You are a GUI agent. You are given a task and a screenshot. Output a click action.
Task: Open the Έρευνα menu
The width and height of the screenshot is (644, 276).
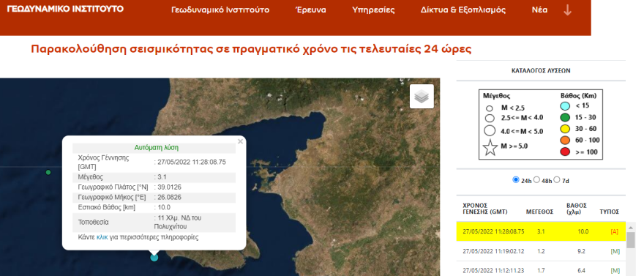(x=311, y=10)
